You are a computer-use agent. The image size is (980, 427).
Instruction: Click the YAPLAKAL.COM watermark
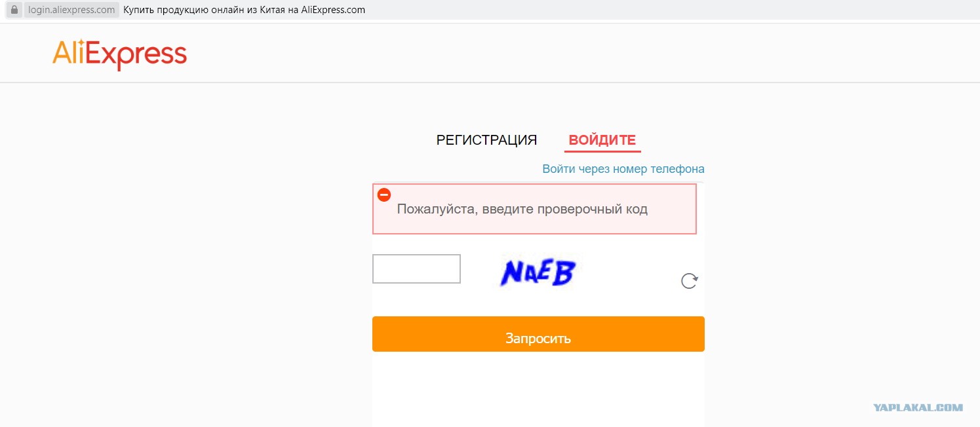pyautogui.click(x=918, y=407)
